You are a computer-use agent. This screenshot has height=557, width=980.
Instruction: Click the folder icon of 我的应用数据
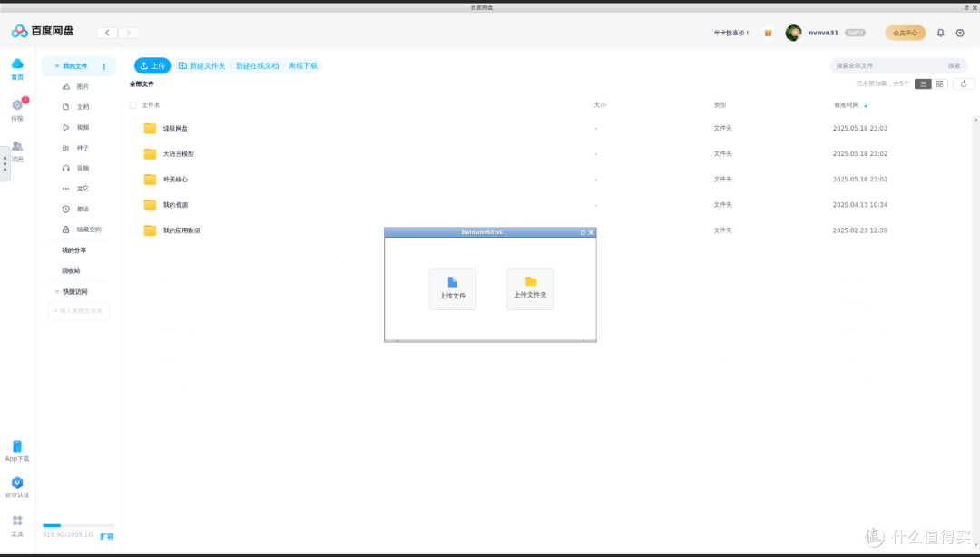(150, 230)
